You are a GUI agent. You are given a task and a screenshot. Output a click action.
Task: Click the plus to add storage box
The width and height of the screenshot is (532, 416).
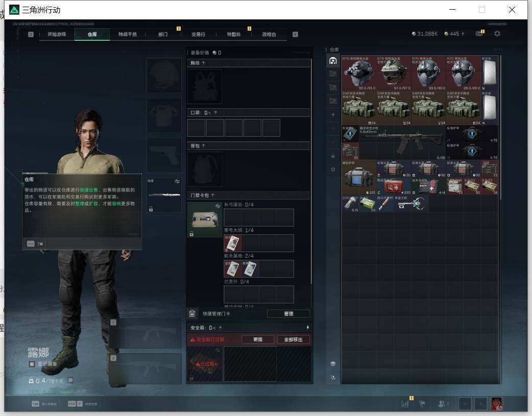tap(333, 115)
